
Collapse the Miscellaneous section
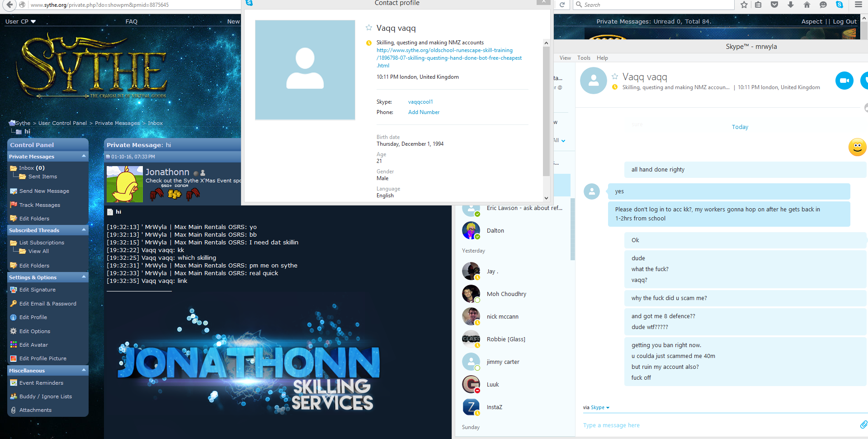[84, 370]
